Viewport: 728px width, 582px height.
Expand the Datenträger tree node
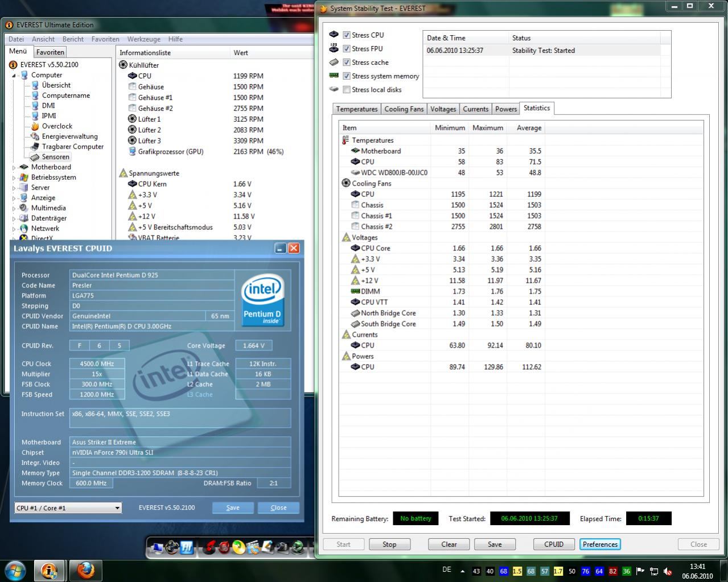(x=14, y=218)
